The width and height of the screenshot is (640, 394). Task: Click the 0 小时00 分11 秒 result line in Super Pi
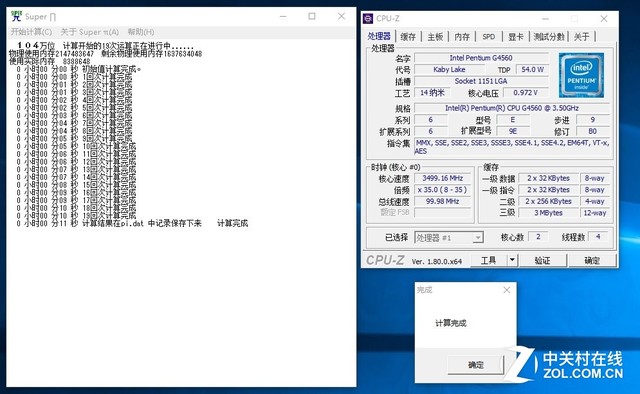pyautogui.click(x=132, y=223)
